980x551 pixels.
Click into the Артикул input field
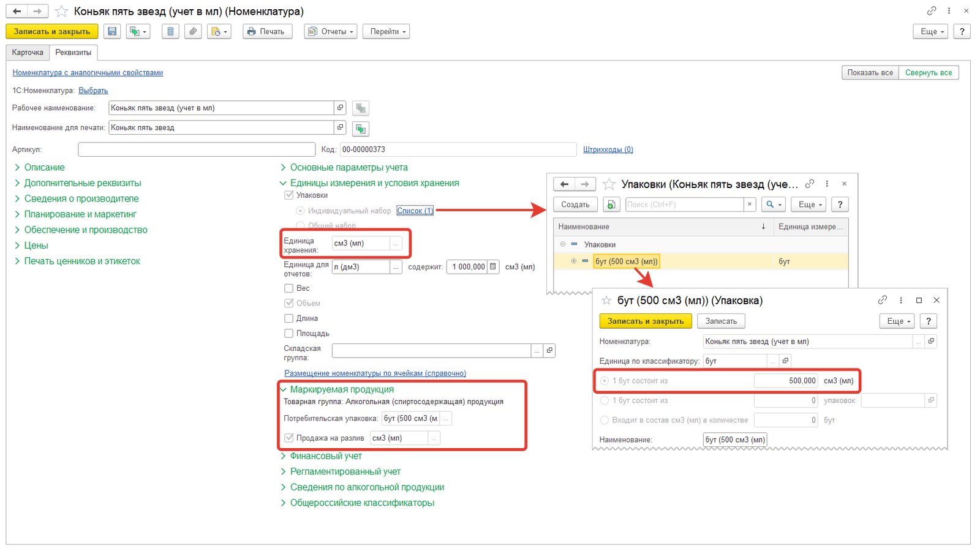click(197, 149)
